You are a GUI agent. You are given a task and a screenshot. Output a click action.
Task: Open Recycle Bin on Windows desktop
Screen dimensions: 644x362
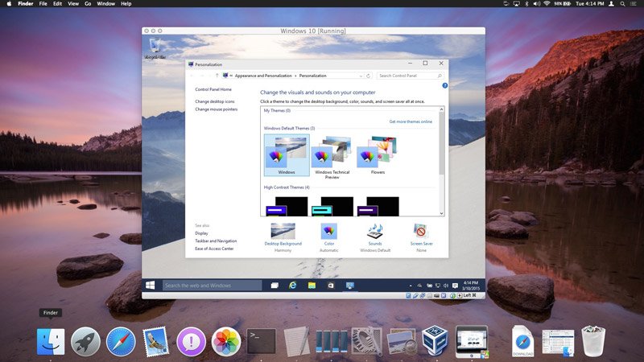155,48
